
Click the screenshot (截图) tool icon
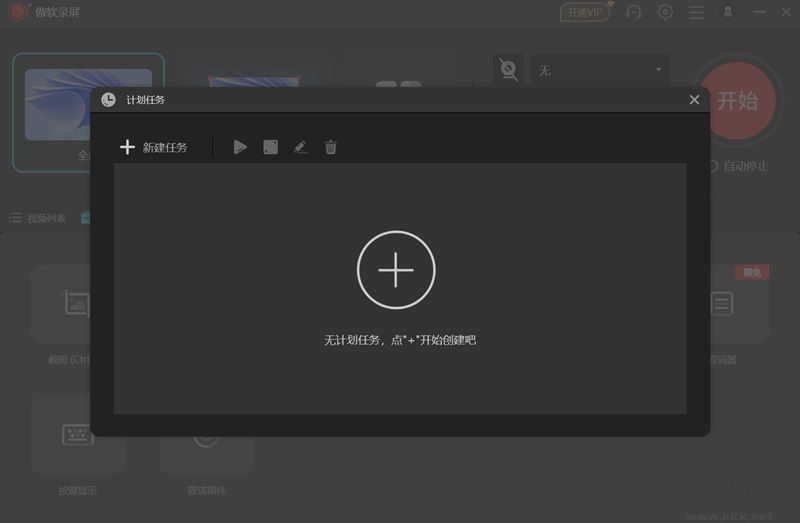76,304
